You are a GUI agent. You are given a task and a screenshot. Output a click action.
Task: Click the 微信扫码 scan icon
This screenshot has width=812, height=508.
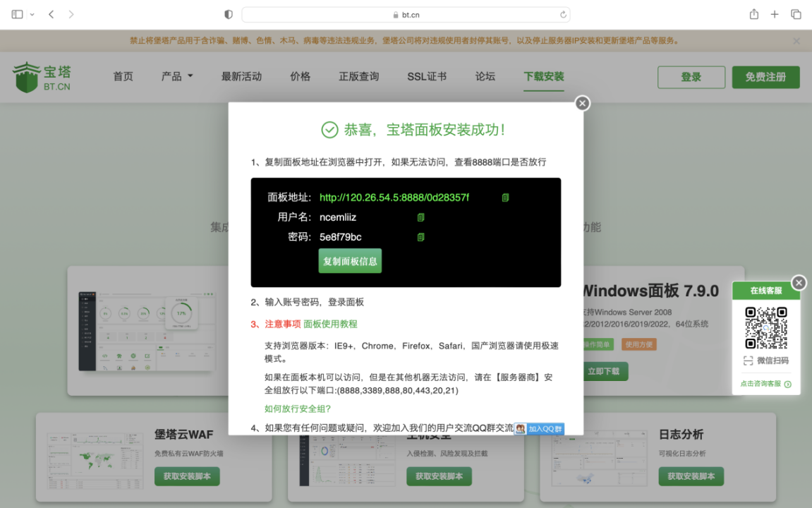[x=748, y=361]
